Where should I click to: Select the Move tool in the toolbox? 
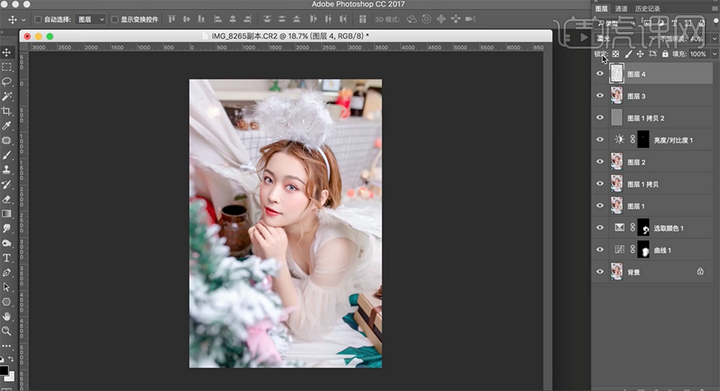[x=6, y=52]
